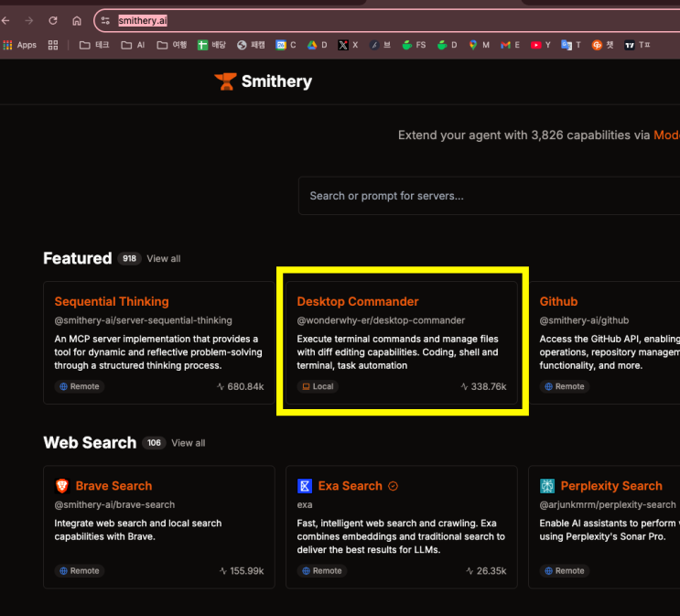Click the Brave Search lion icon
Viewport: 680px width, 616px height.
pos(62,486)
